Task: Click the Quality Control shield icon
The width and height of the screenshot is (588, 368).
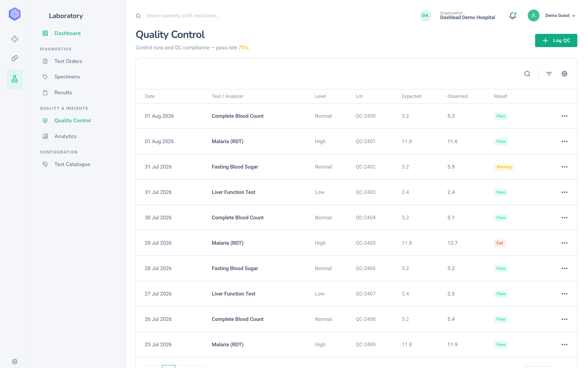Action: click(x=45, y=120)
